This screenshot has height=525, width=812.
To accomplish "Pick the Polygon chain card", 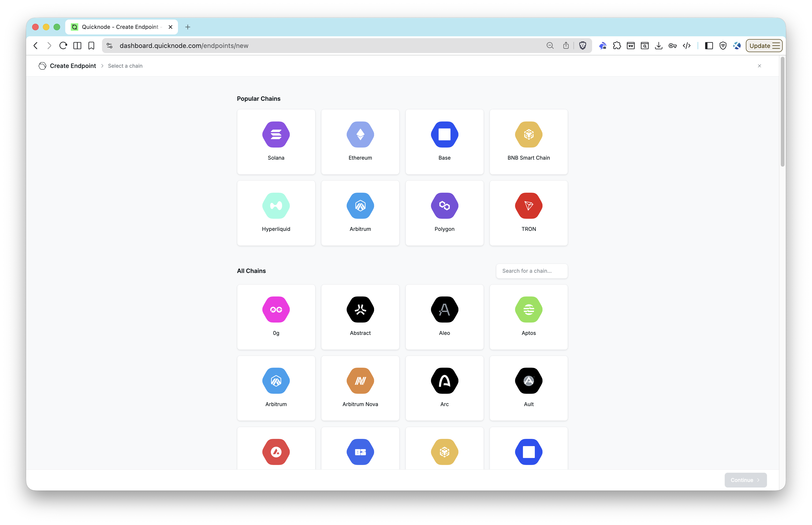I will pyautogui.click(x=444, y=213).
